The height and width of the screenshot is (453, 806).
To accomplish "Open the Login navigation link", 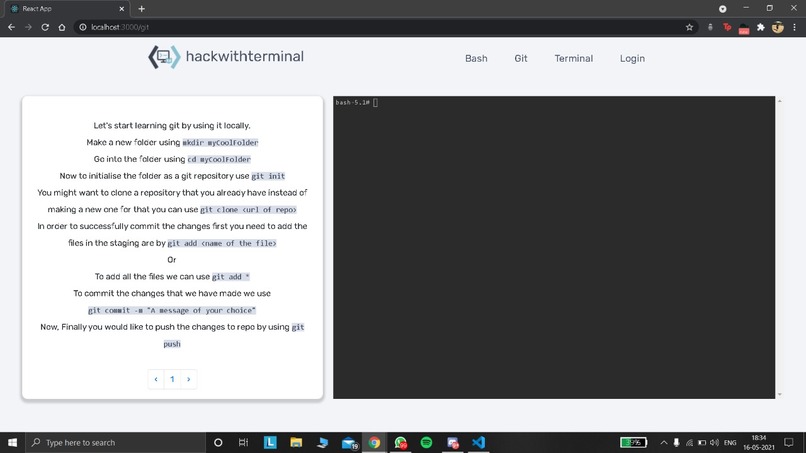I will 632,59.
